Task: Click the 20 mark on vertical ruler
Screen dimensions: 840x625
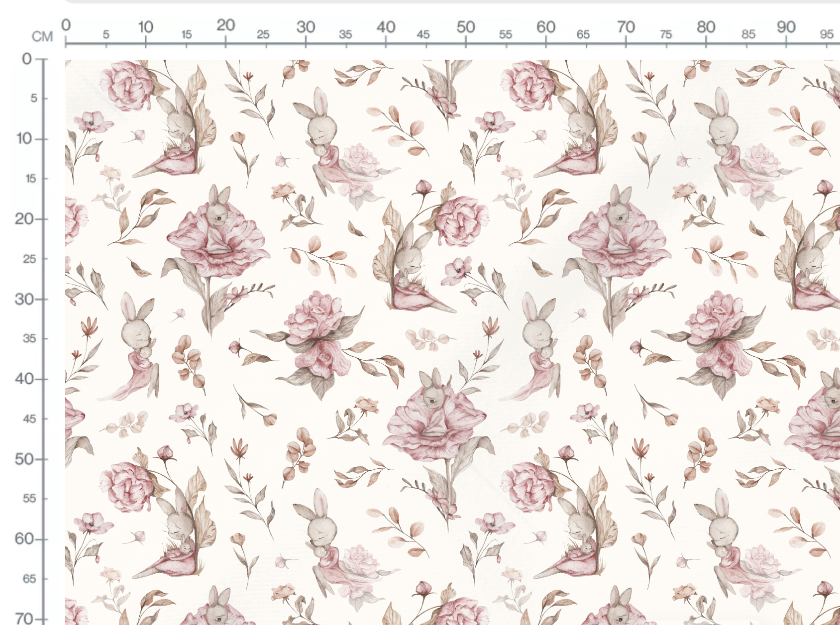Action: pos(24,218)
